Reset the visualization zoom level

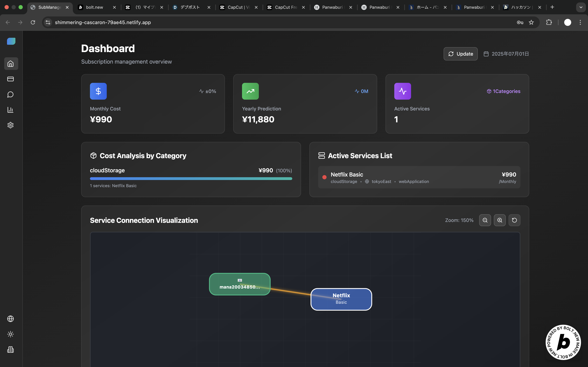coord(514,220)
